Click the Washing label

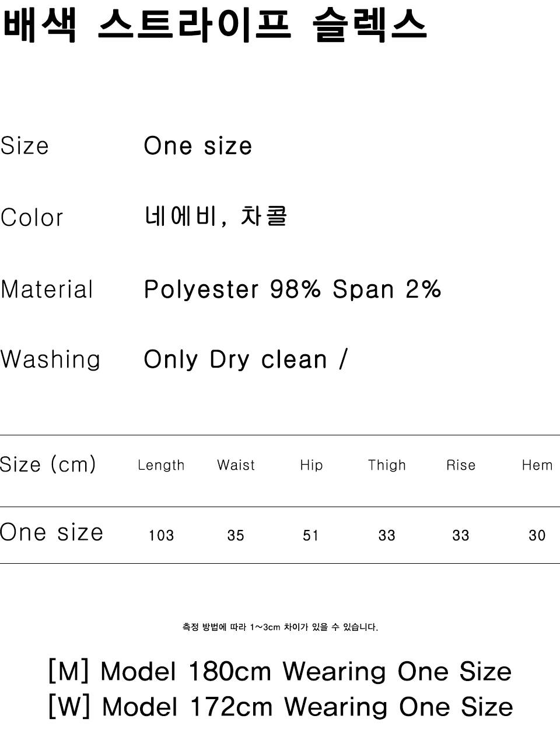point(50,359)
